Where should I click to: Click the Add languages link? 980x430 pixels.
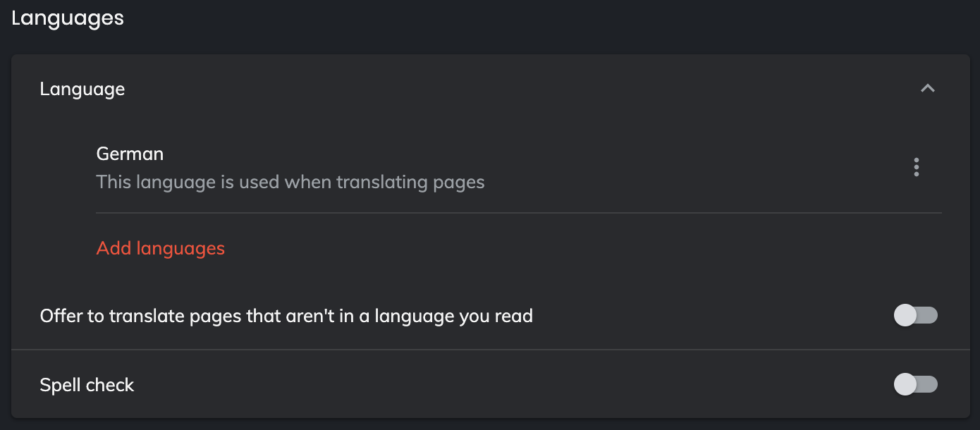coord(161,248)
